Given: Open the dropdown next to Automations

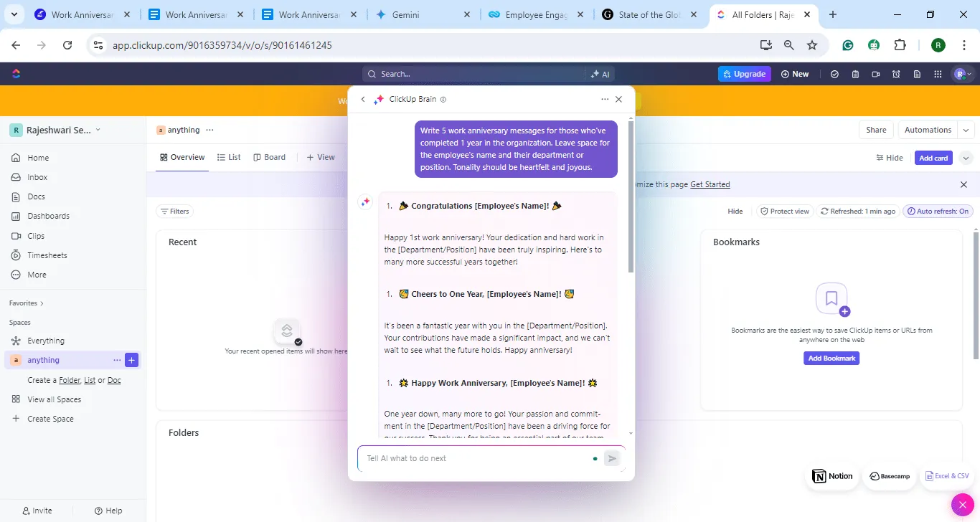Looking at the screenshot, I should click(966, 130).
